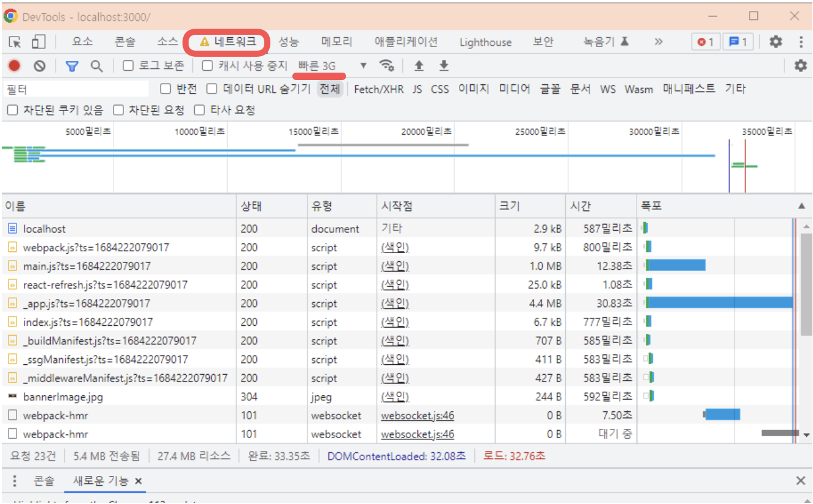Viewport: 813px width, 504px height.
Task: Open the 녹음기 tab
Action: (x=606, y=41)
